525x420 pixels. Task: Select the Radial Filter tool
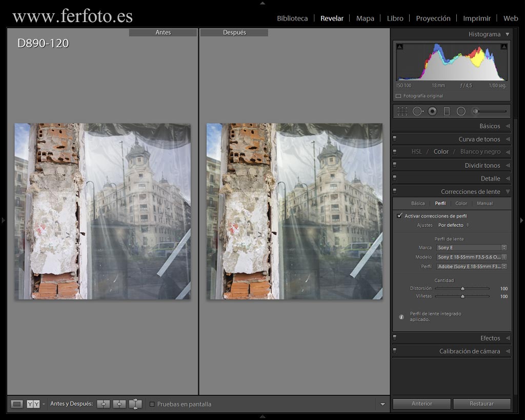pyautogui.click(x=461, y=111)
